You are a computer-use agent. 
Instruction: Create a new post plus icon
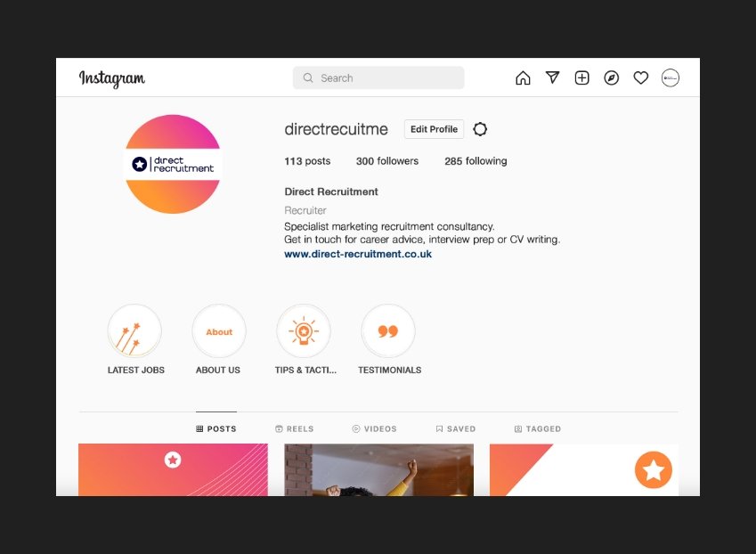(x=582, y=77)
